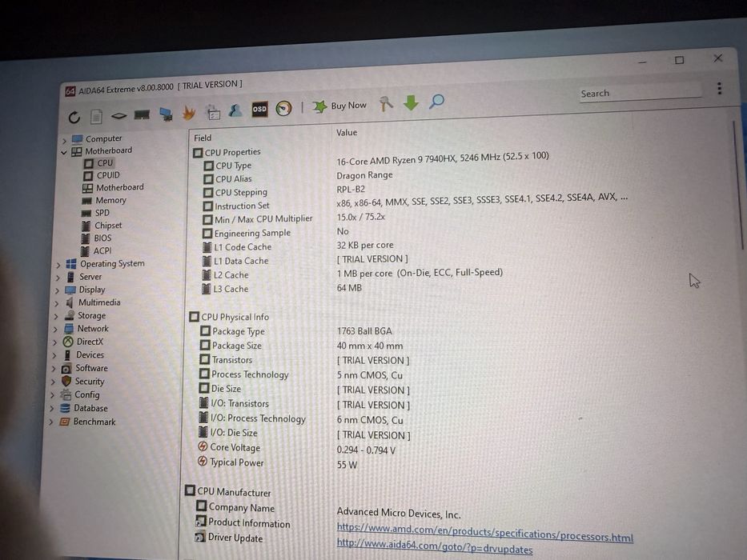Collapse the Motherboard tree node
The height and width of the screenshot is (560, 747).
click(64, 153)
